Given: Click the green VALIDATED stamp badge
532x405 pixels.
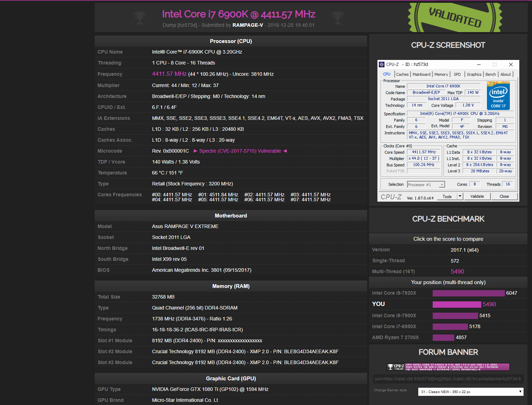Looking at the screenshot, I should 455,18.
